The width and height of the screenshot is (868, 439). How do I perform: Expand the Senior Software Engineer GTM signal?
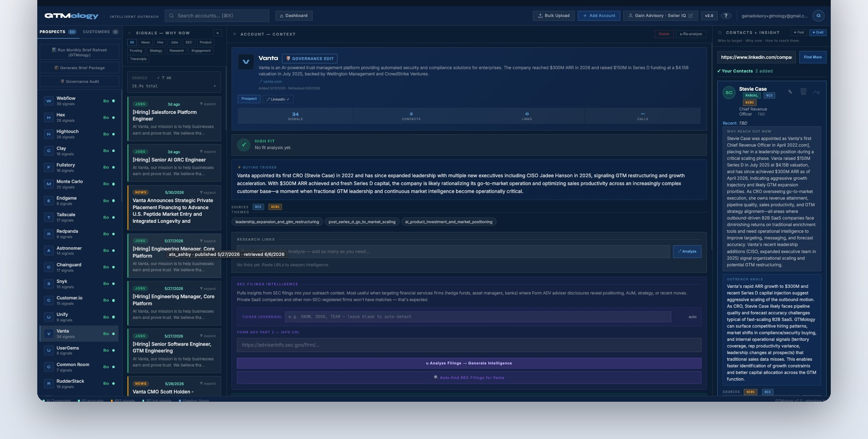[208, 336]
